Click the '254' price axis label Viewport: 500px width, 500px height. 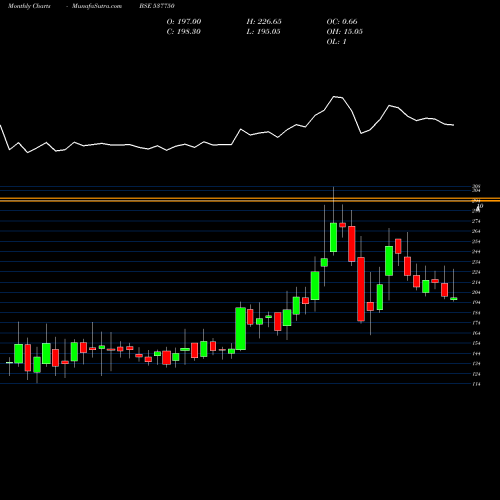pos(476,242)
